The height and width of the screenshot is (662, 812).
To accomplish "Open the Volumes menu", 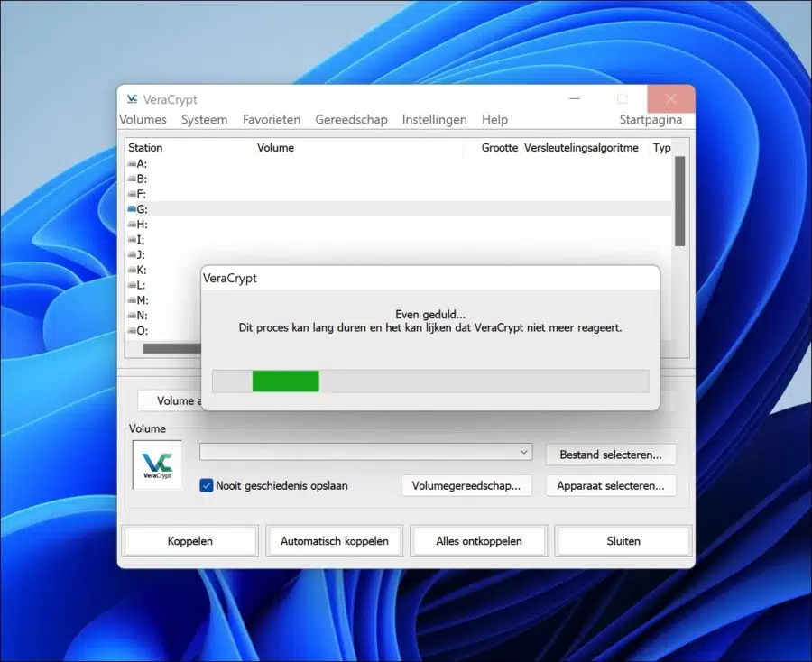I will coord(143,120).
